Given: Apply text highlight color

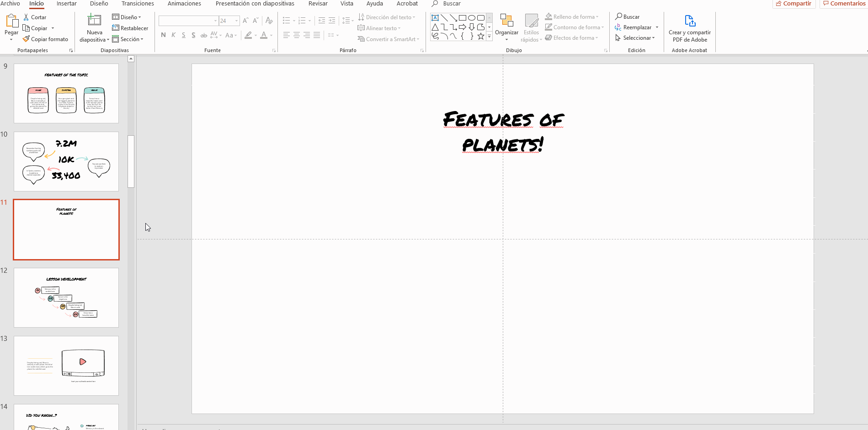Looking at the screenshot, I should 248,35.
